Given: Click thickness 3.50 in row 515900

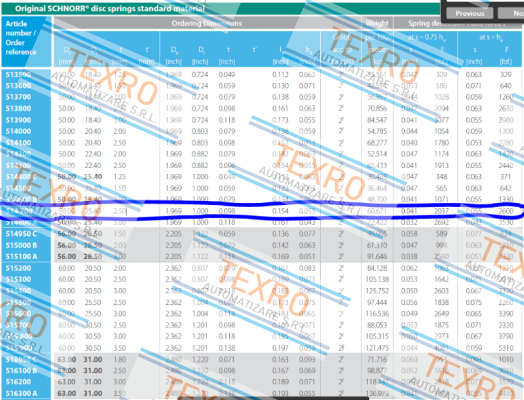Looking at the screenshot, I should pos(120,348).
